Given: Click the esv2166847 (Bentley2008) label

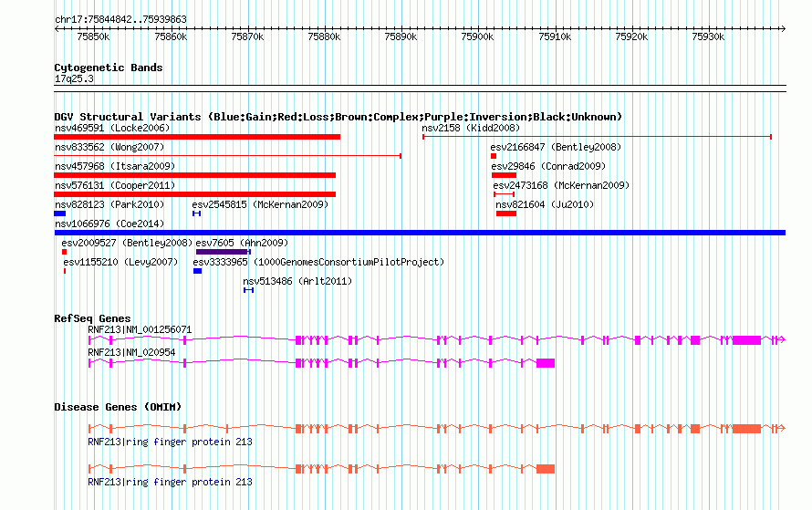Looking at the screenshot, I should click(557, 147).
